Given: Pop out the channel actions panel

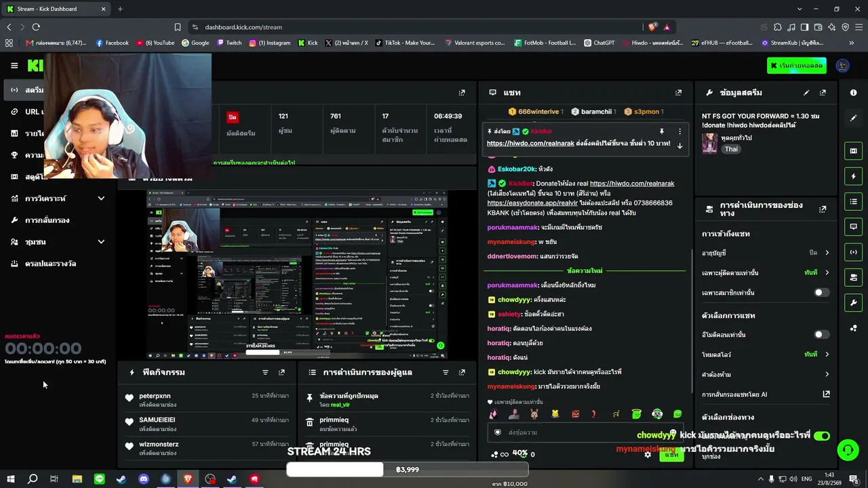Looking at the screenshot, I should (823, 209).
